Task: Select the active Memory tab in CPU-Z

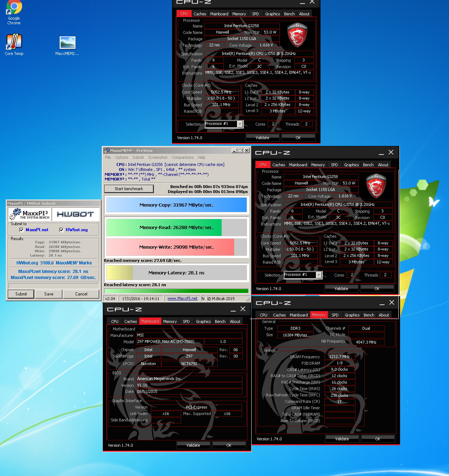Action: (x=319, y=315)
